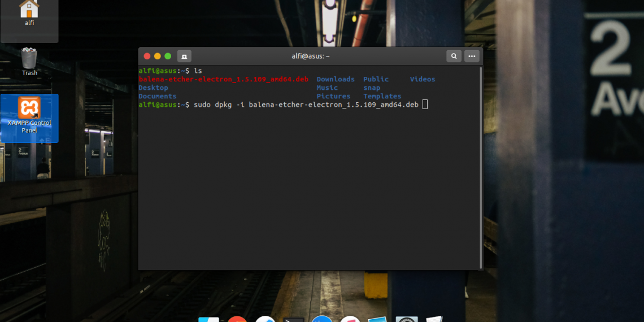Click 'Public' in the ls output
The width and height of the screenshot is (644, 322).
[376, 79]
